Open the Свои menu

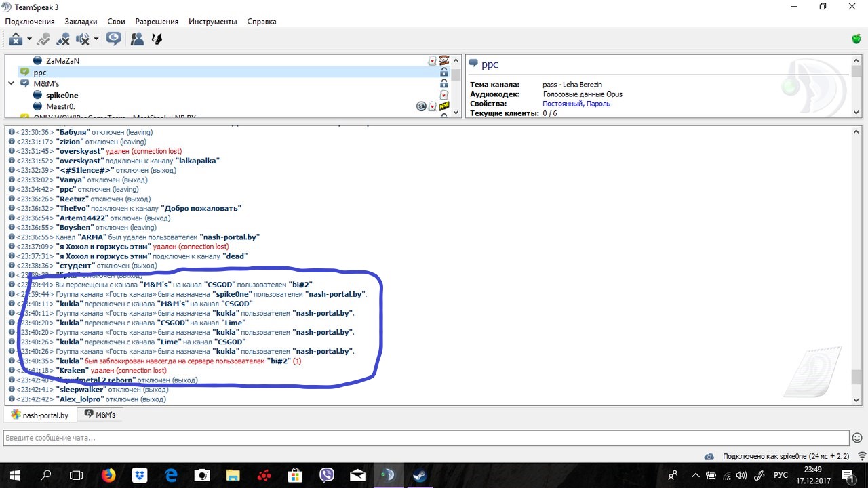[x=116, y=22]
